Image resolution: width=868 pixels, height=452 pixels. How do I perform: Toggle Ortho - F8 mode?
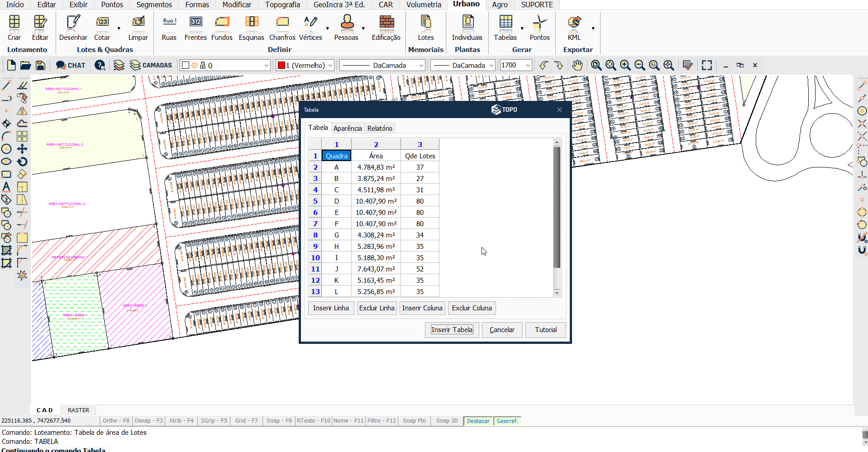click(116, 421)
